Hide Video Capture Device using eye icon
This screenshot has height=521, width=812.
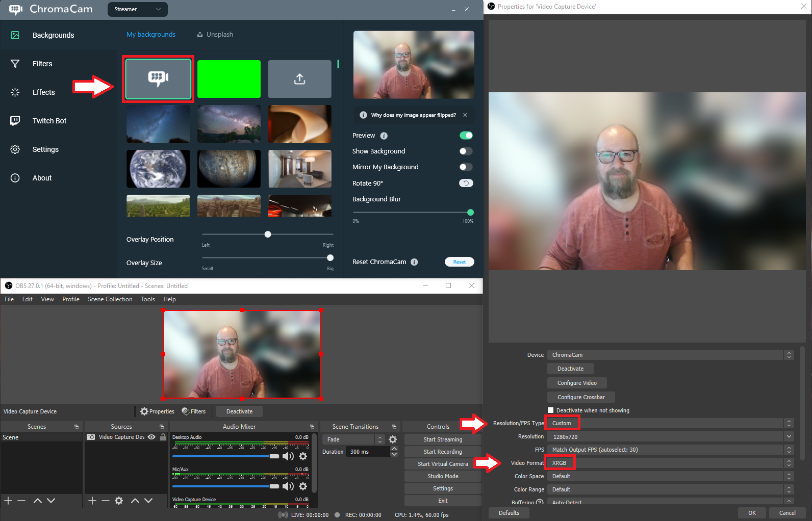[x=151, y=437]
